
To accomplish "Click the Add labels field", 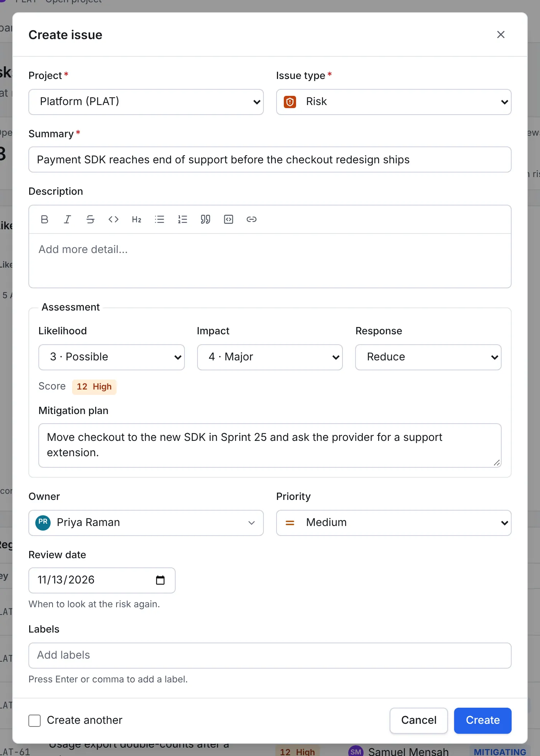I will [270, 656].
